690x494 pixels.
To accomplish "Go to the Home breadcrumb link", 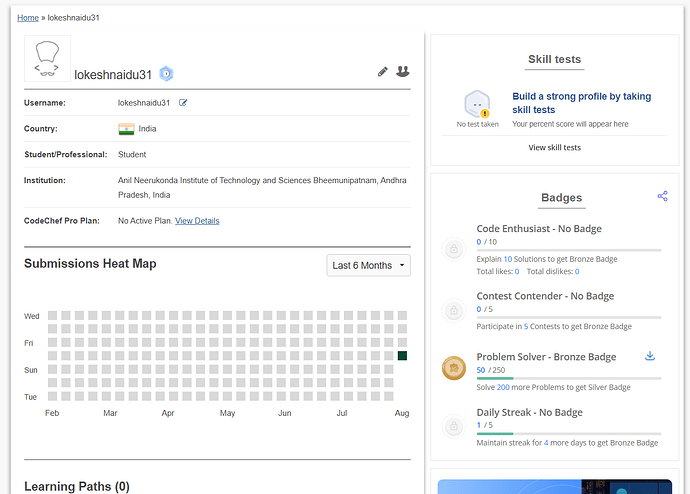I will pyautogui.click(x=28, y=18).
